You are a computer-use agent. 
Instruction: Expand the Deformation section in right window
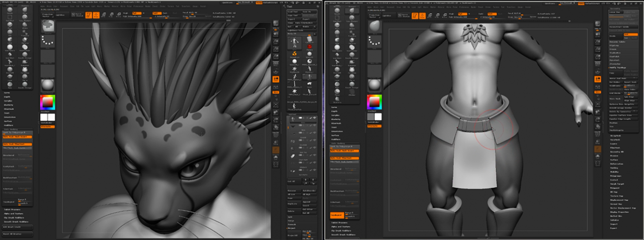pyautogui.click(x=617, y=163)
